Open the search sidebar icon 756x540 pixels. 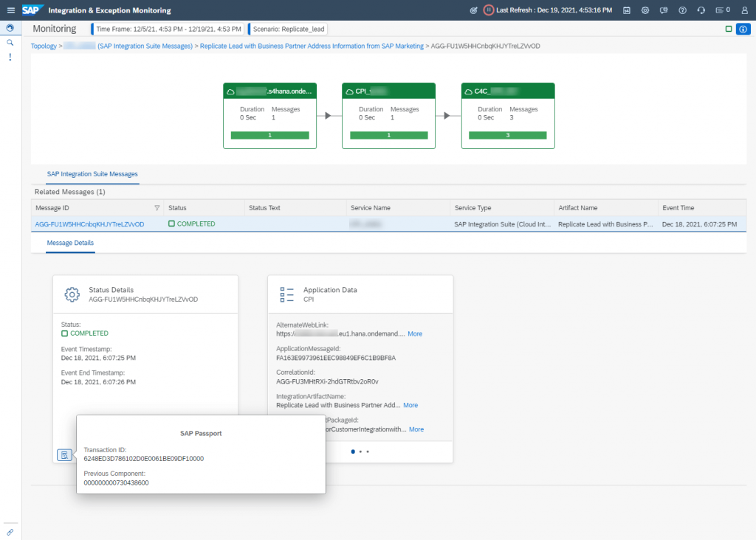click(x=10, y=43)
